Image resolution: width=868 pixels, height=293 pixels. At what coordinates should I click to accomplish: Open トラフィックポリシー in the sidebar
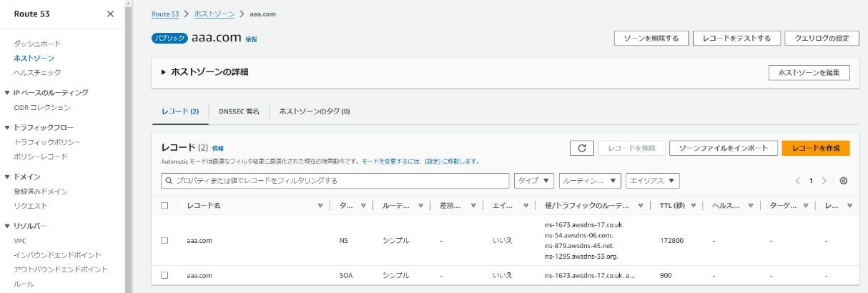point(47,142)
